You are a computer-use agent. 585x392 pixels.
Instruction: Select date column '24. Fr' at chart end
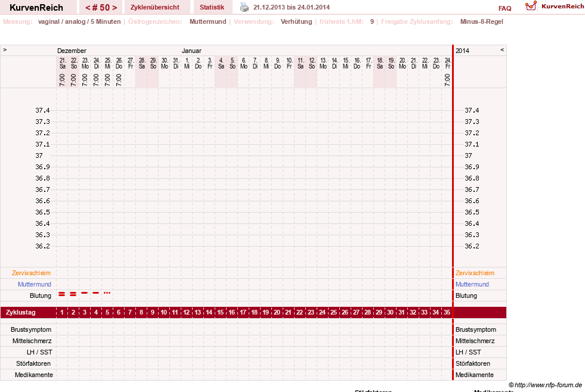[x=448, y=63]
